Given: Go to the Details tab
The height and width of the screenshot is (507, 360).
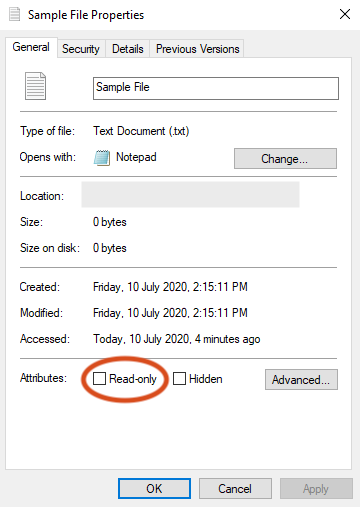Looking at the screenshot, I should (x=128, y=49).
